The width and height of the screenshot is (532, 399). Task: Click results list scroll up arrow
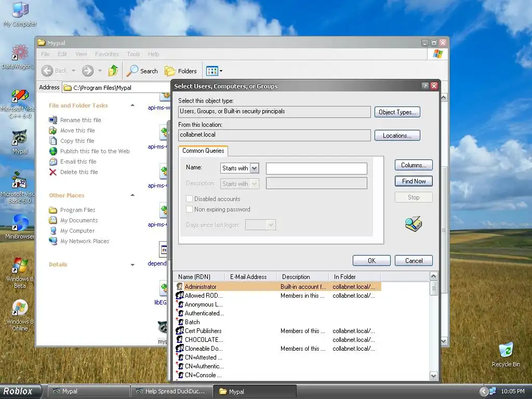[434, 276]
